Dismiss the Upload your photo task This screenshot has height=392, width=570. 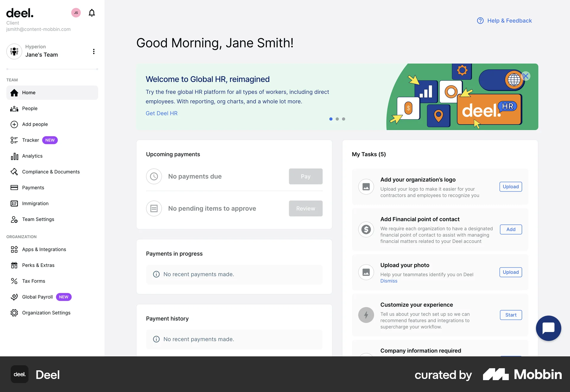point(389,281)
